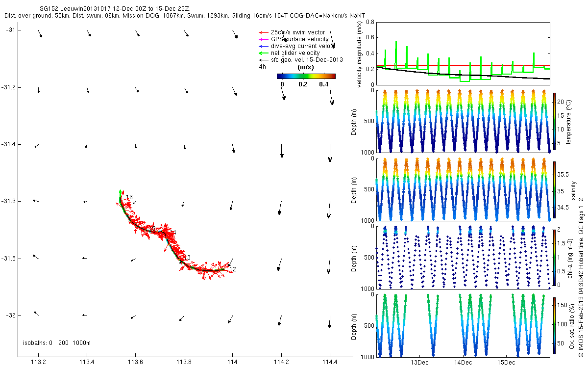Click the 114 longitude axis tick label
This screenshot has width=588, height=368.
232,363
